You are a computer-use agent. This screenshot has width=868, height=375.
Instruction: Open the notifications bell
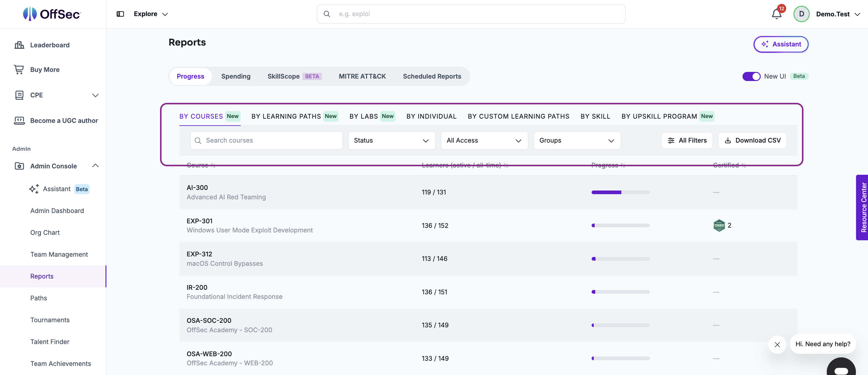pos(777,14)
